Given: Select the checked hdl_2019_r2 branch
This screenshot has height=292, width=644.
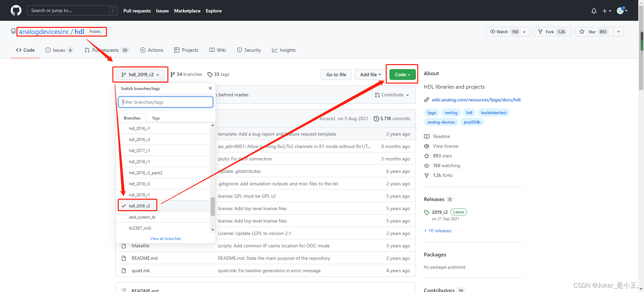Looking at the screenshot, I should click(x=163, y=206).
